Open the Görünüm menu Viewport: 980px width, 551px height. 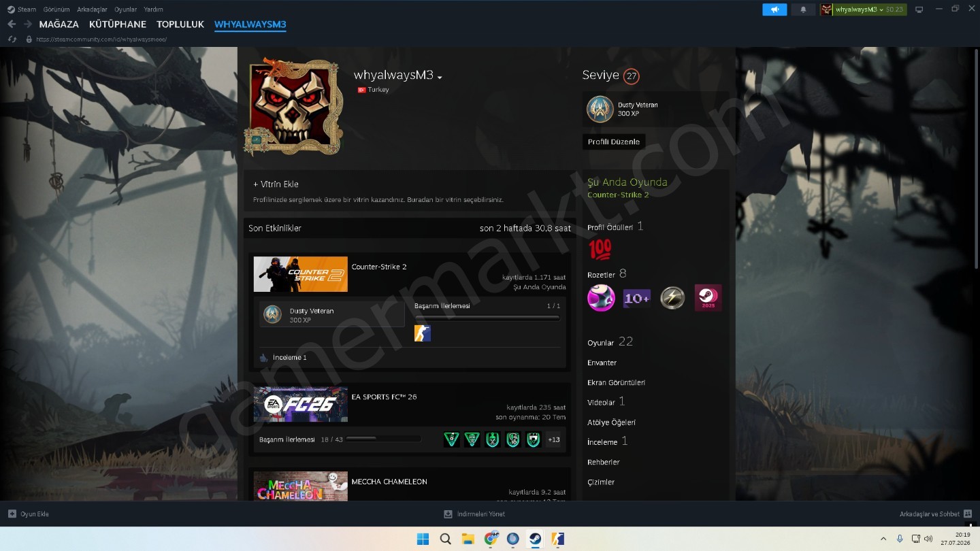[x=56, y=10]
